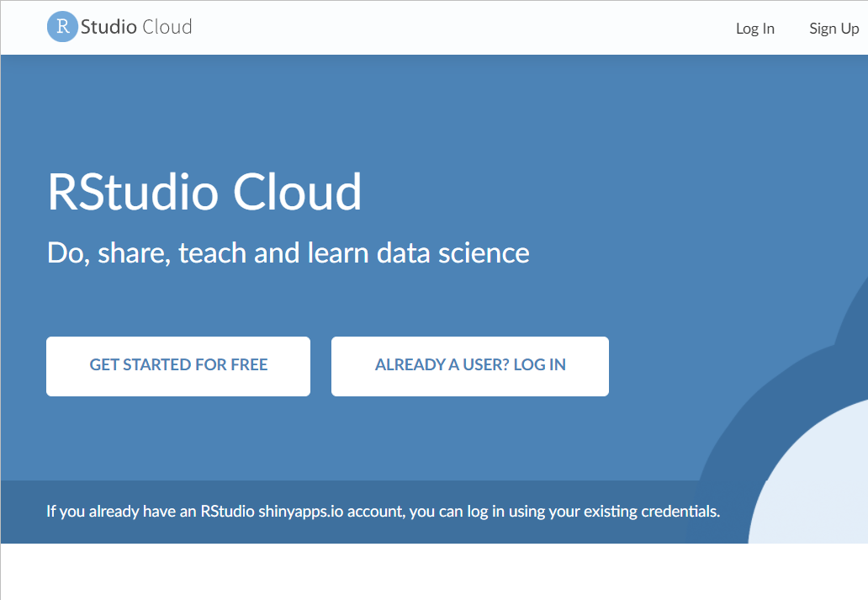Click the existing user login button

469,365
